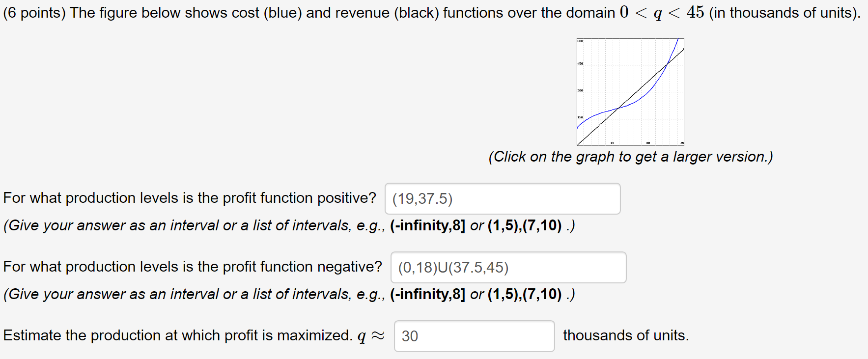Viewport: 868px width, 359px height.
Task: Click the 30 axis label on the graph
Action: pos(648,142)
